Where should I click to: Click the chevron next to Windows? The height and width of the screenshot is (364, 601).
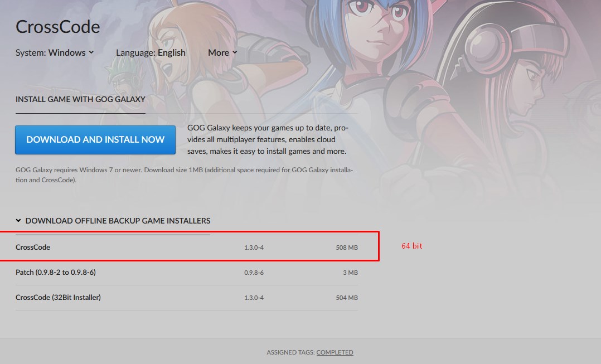pos(91,52)
